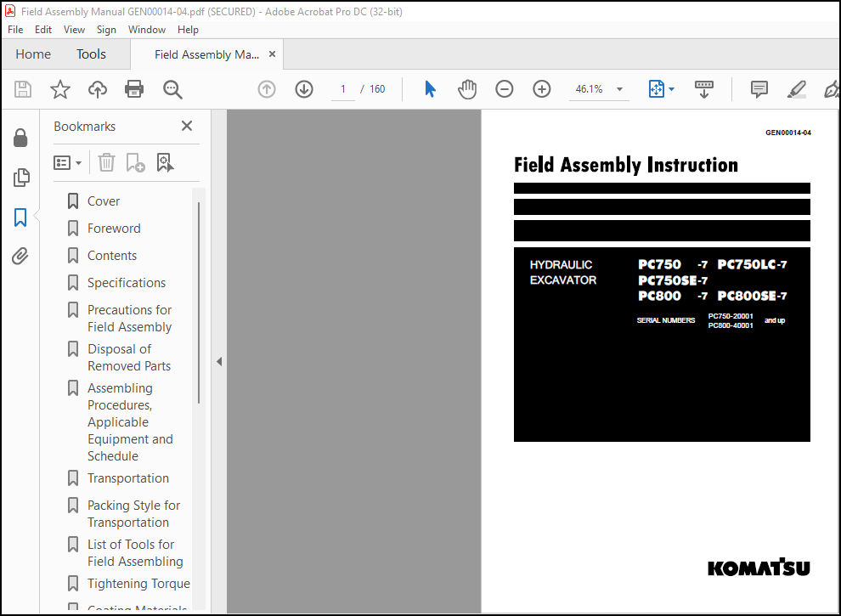This screenshot has height=616, width=841.
Task: Find current bookmark icon
Action: click(x=165, y=162)
